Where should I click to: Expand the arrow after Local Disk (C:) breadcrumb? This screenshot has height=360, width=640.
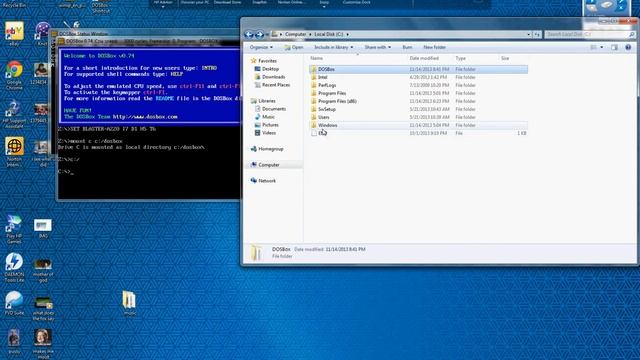[347, 35]
